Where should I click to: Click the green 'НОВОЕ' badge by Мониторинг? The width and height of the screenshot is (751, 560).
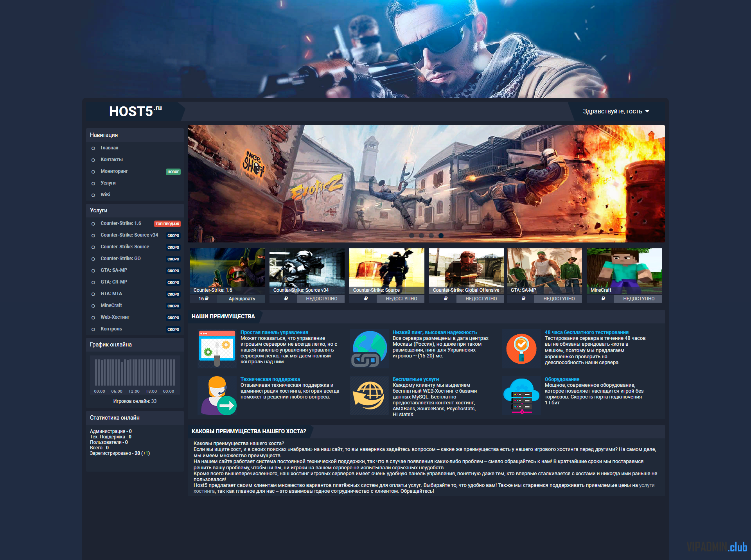click(173, 172)
